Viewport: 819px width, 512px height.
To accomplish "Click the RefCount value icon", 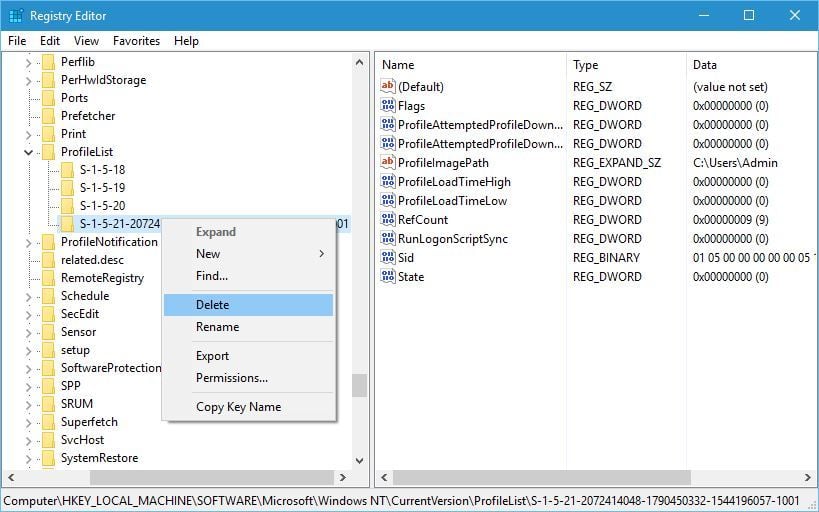I will coord(388,219).
